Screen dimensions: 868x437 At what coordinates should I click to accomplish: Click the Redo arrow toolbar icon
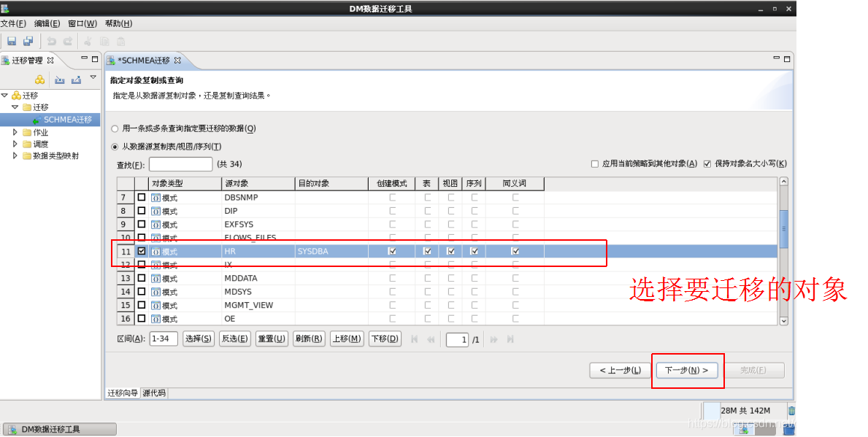click(x=68, y=41)
